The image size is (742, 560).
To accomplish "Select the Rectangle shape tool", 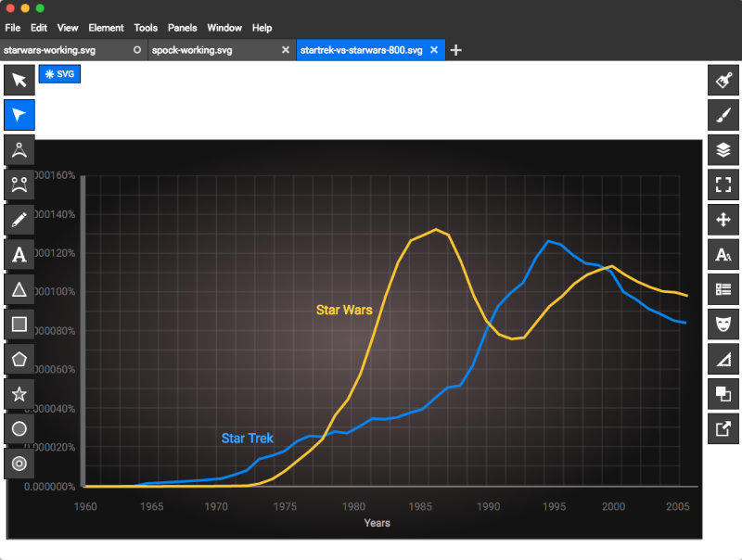I will coord(19,324).
